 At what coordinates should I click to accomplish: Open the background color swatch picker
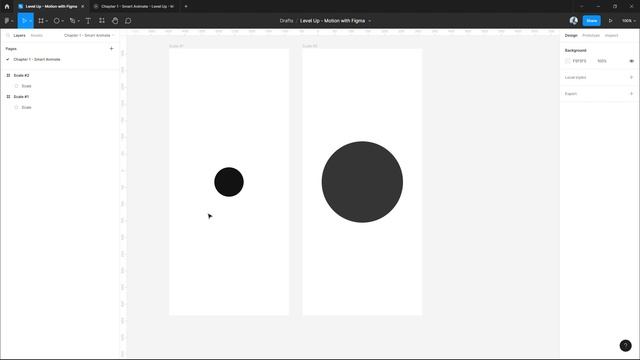(568, 61)
